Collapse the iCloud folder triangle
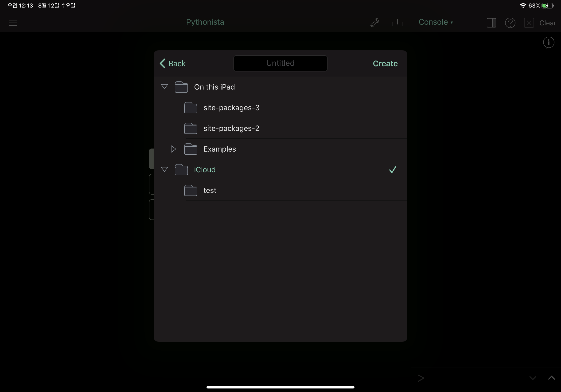561x392 pixels. [x=164, y=169]
